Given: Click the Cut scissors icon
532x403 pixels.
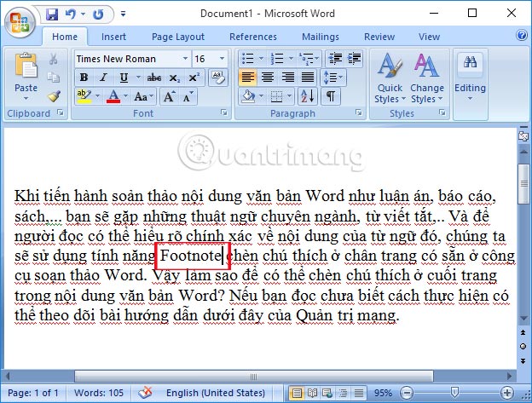Looking at the screenshot, I should [54, 59].
